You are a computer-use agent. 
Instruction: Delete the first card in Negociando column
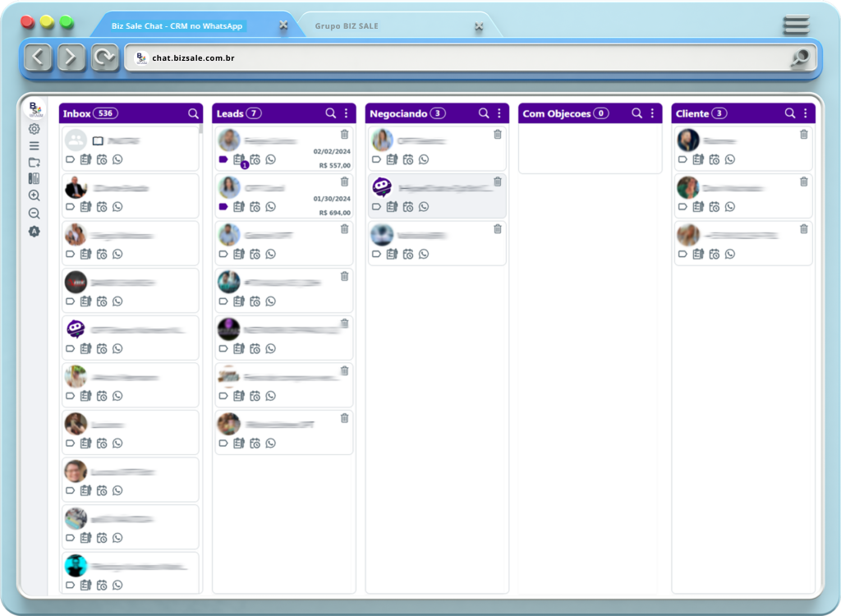(x=497, y=134)
